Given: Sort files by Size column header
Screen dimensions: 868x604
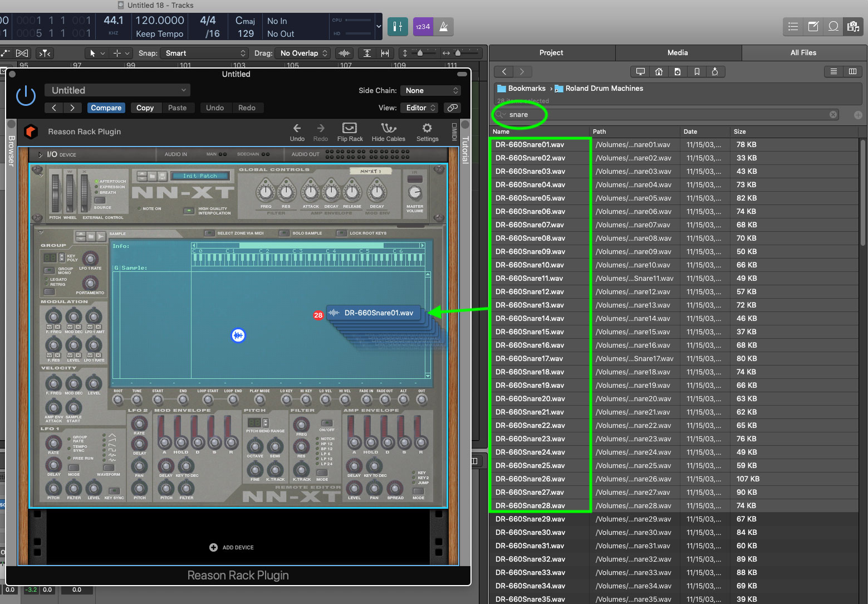Looking at the screenshot, I should point(740,131).
